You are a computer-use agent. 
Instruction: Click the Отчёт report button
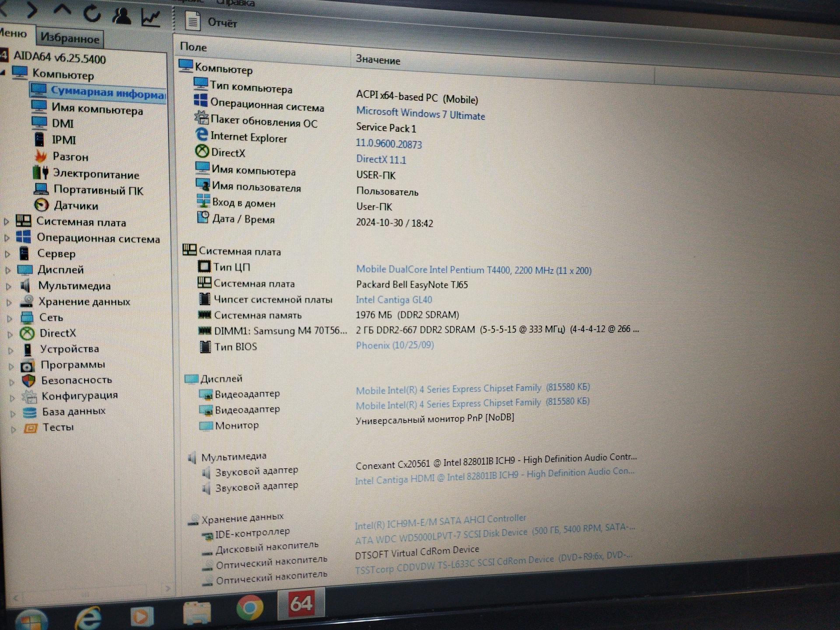point(212,21)
